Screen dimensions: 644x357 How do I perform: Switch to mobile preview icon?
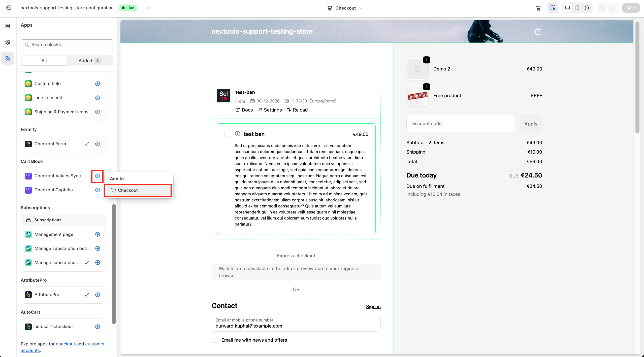577,8
